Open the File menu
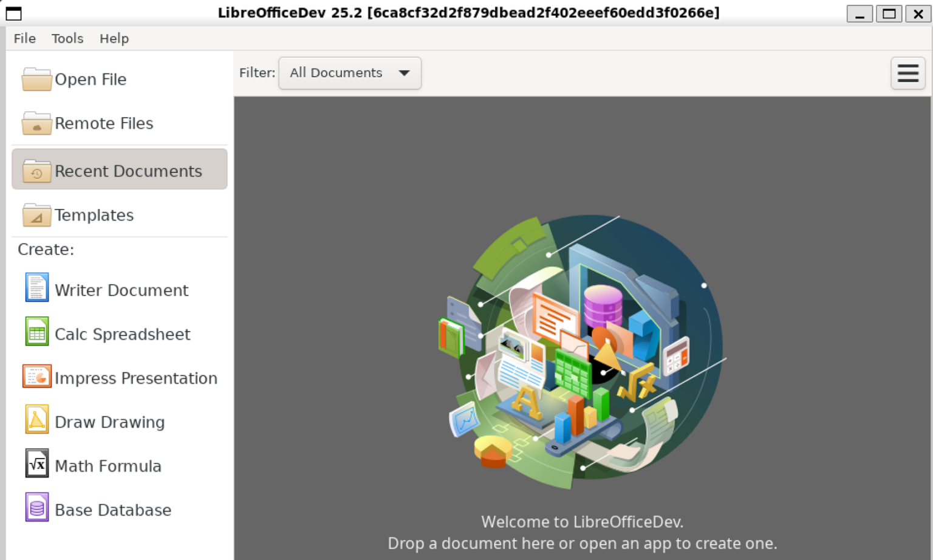The width and height of the screenshot is (933, 560). [24, 38]
